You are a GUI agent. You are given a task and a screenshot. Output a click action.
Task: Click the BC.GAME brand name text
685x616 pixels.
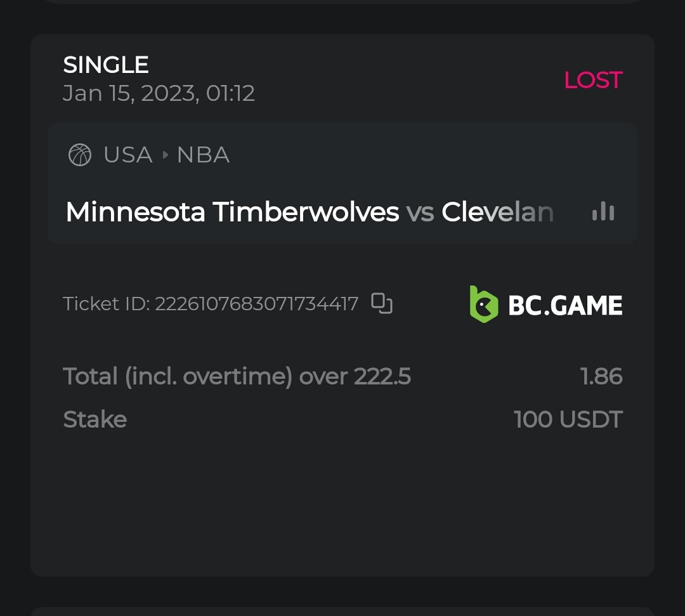(565, 306)
